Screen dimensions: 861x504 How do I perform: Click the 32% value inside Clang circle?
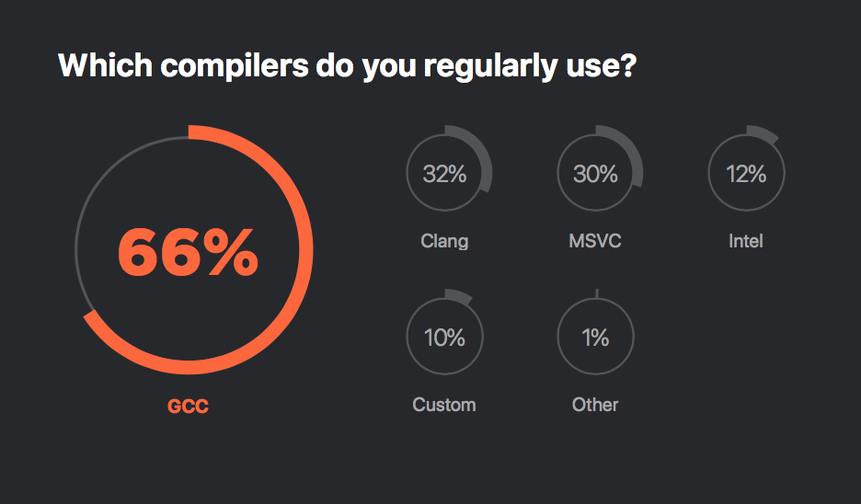point(445,174)
